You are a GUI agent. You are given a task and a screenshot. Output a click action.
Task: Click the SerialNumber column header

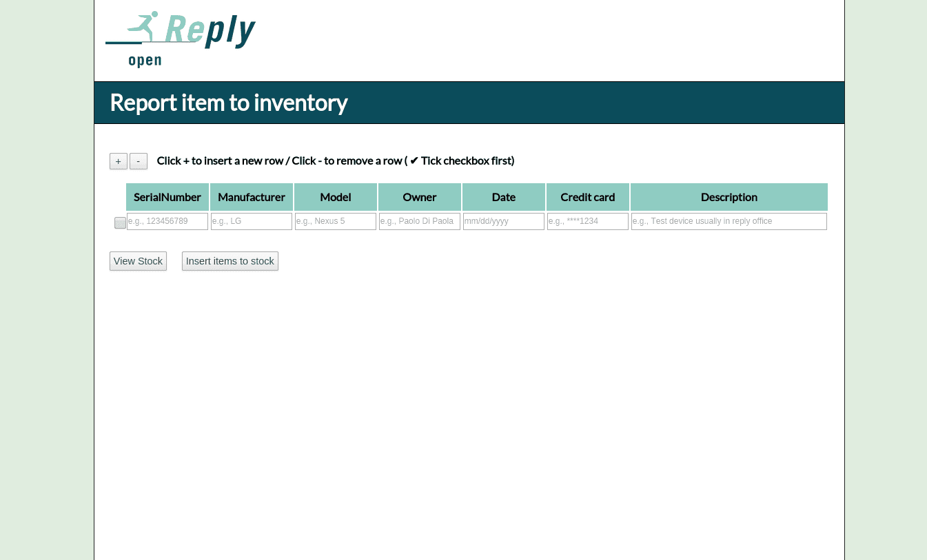coord(167,197)
